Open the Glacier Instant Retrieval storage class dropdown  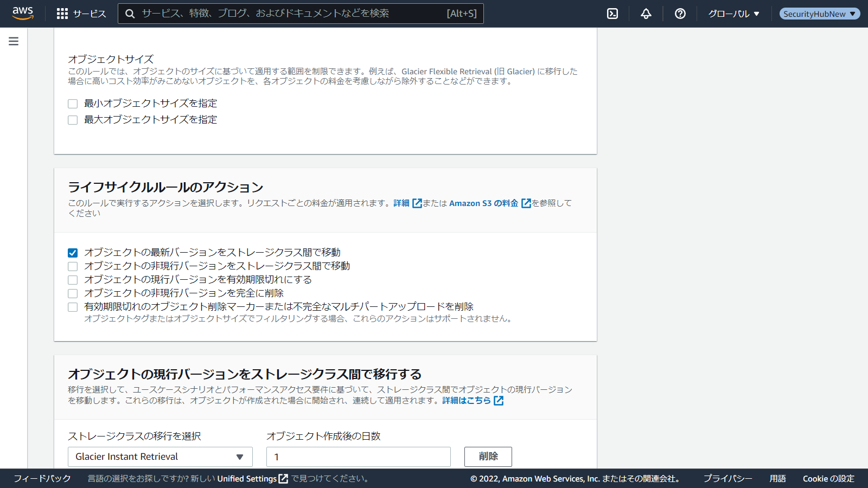160,457
